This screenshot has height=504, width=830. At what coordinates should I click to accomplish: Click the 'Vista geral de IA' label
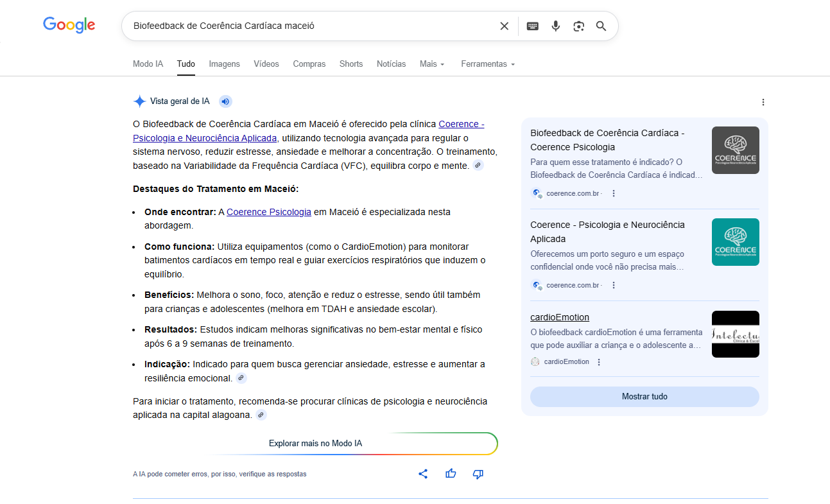click(x=180, y=101)
